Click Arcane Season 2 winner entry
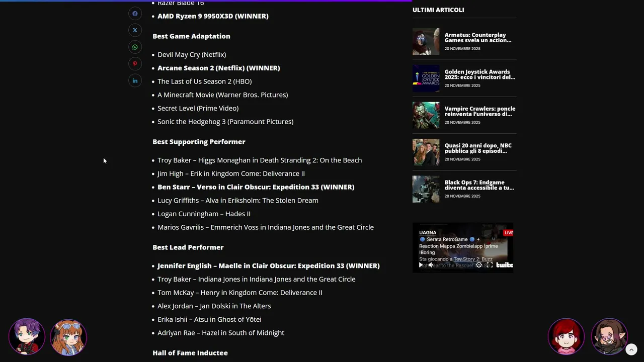This screenshot has width=644, height=362. (x=219, y=68)
